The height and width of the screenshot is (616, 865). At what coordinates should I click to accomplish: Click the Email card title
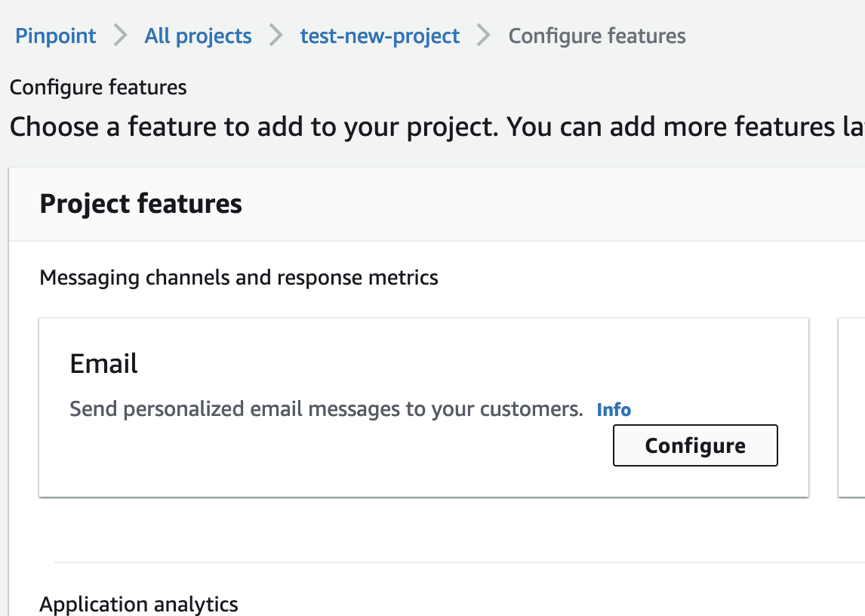point(103,364)
